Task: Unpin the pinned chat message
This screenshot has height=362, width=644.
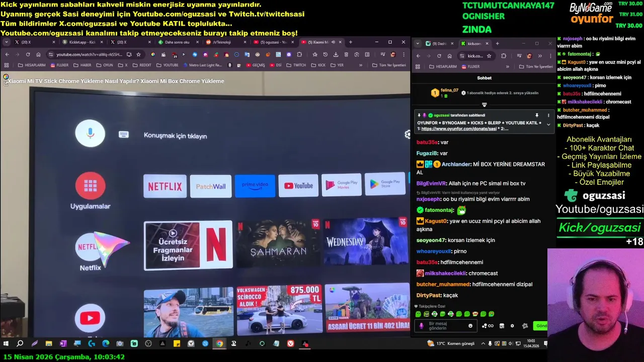Action: click(537, 116)
